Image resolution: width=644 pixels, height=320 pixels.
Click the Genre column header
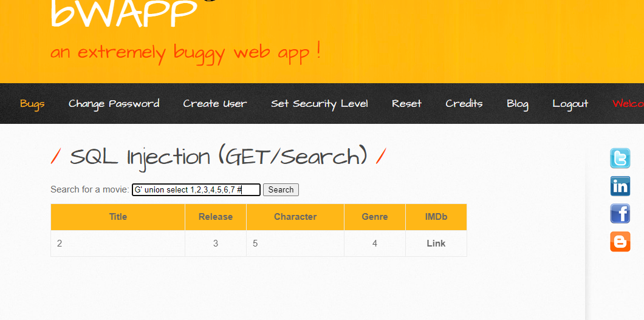pos(375,217)
